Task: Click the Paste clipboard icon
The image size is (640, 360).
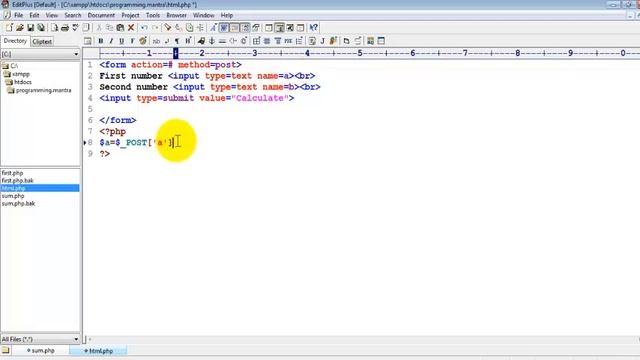Action: 120,28
